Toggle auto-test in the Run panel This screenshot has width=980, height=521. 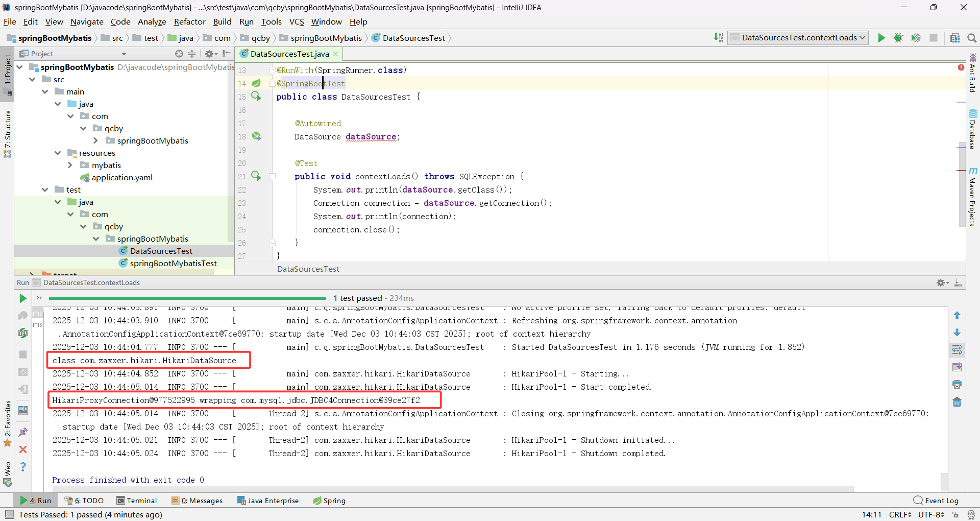[x=23, y=333]
